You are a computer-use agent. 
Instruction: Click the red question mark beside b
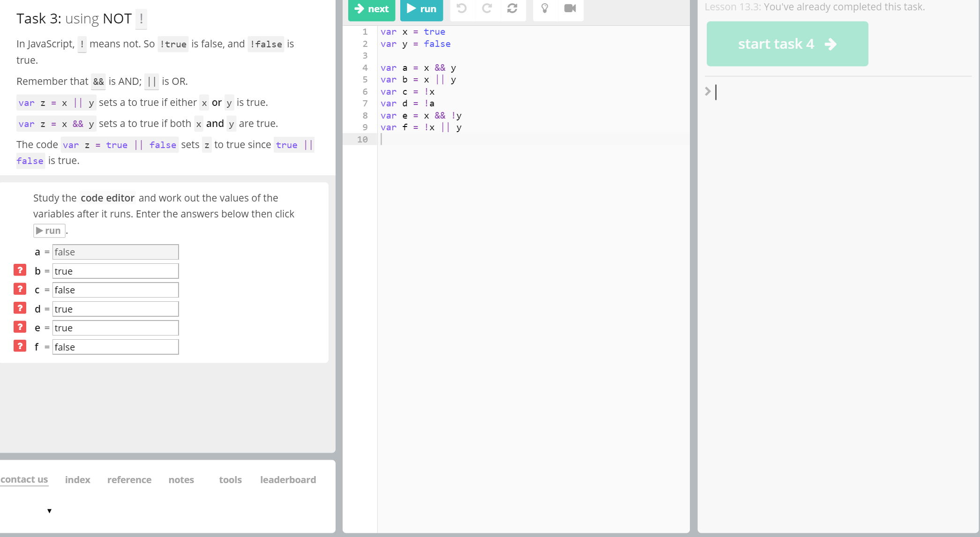[x=20, y=270]
